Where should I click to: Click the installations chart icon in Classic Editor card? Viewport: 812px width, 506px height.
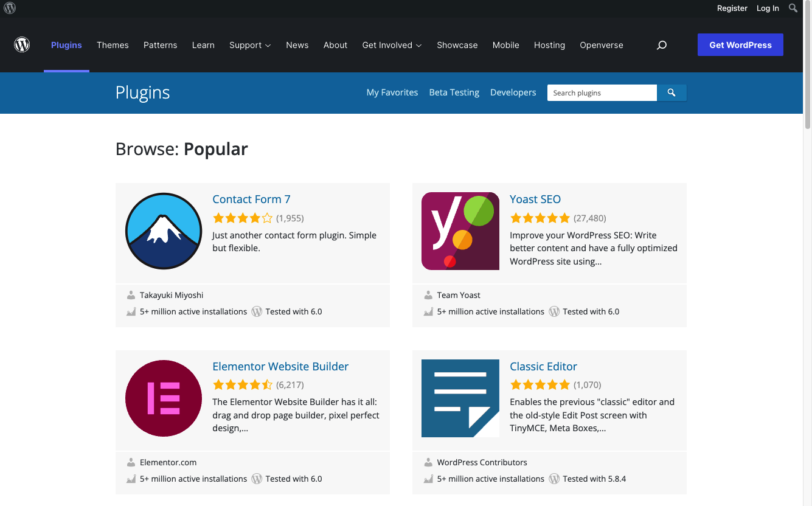pos(428,479)
